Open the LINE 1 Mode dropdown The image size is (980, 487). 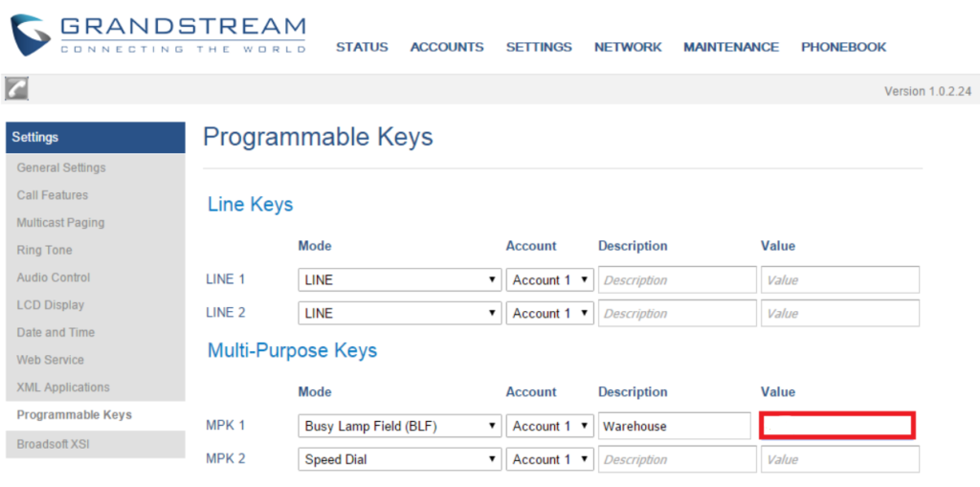click(399, 280)
